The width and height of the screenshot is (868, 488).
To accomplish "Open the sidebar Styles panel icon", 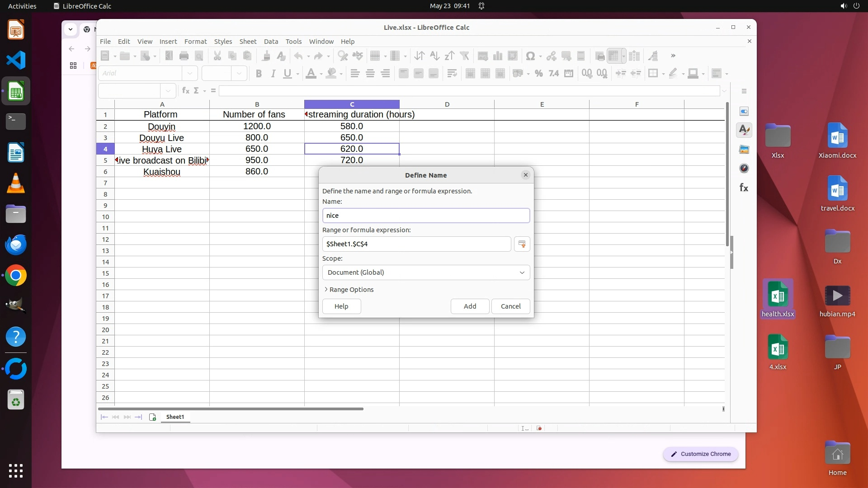I will click(744, 131).
